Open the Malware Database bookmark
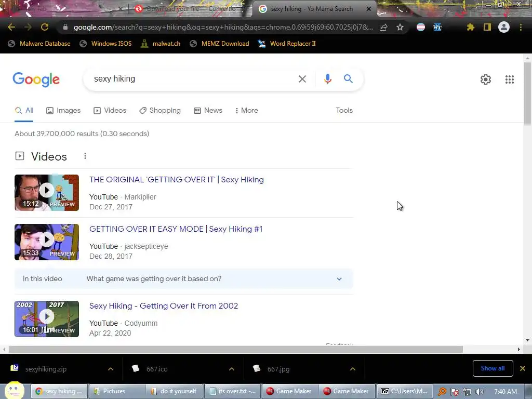The height and width of the screenshot is (399, 532). pos(39,44)
